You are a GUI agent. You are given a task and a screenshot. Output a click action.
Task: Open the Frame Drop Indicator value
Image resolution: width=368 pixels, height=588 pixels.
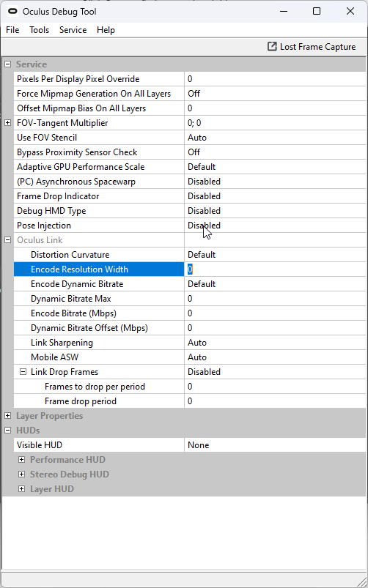tap(275, 196)
